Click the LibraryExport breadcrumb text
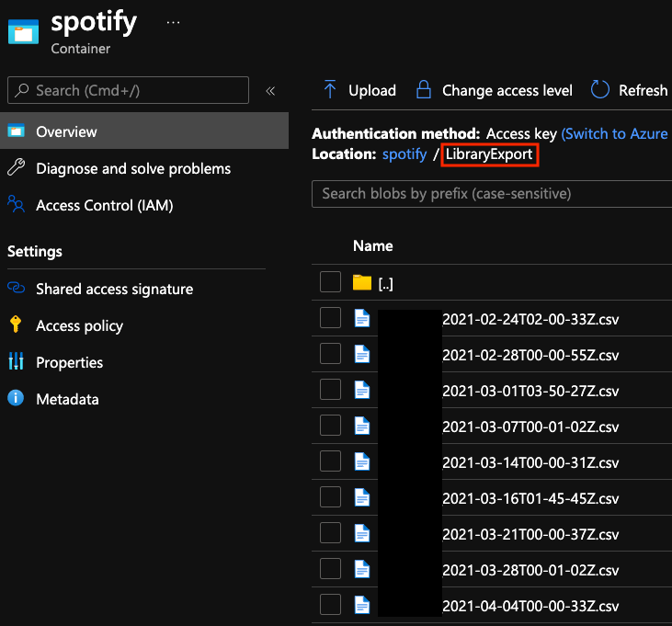Image resolution: width=672 pixels, height=626 pixels. click(x=489, y=154)
